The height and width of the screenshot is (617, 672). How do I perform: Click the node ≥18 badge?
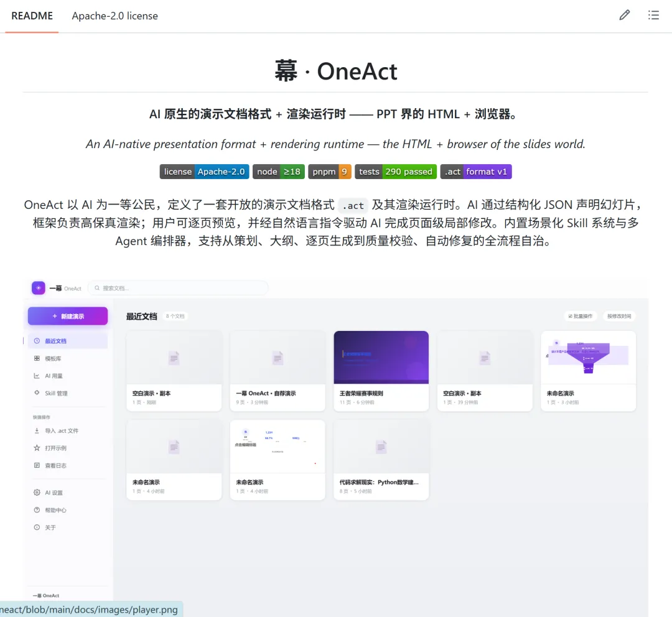(x=279, y=172)
